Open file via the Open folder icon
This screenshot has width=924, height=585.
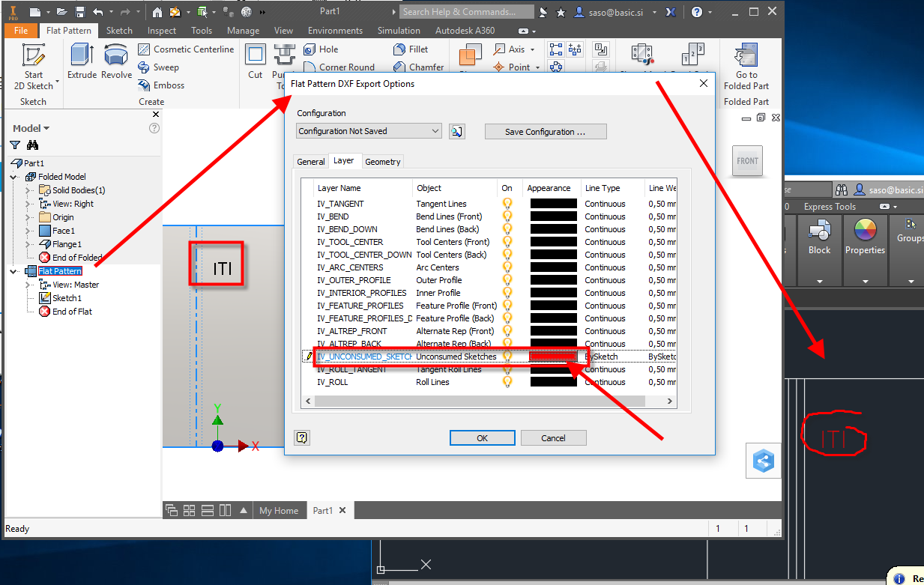click(61, 12)
